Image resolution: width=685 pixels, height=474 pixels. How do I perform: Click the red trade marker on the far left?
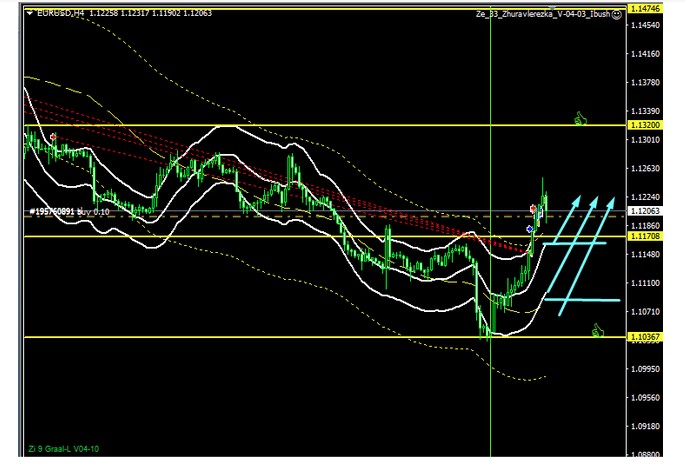coord(52,137)
